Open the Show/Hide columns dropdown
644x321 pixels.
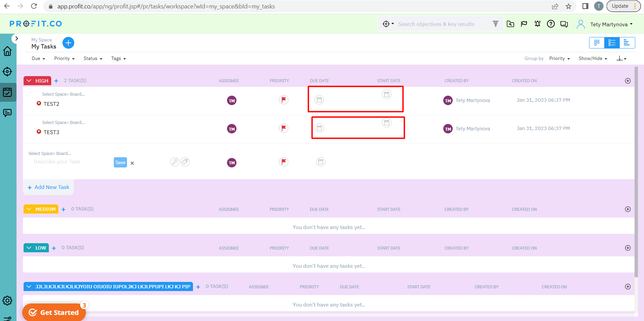click(x=593, y=59)
